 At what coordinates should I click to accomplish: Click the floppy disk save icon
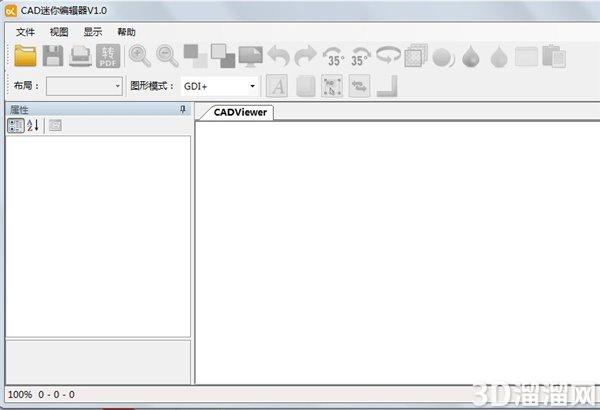pos(53,56)
